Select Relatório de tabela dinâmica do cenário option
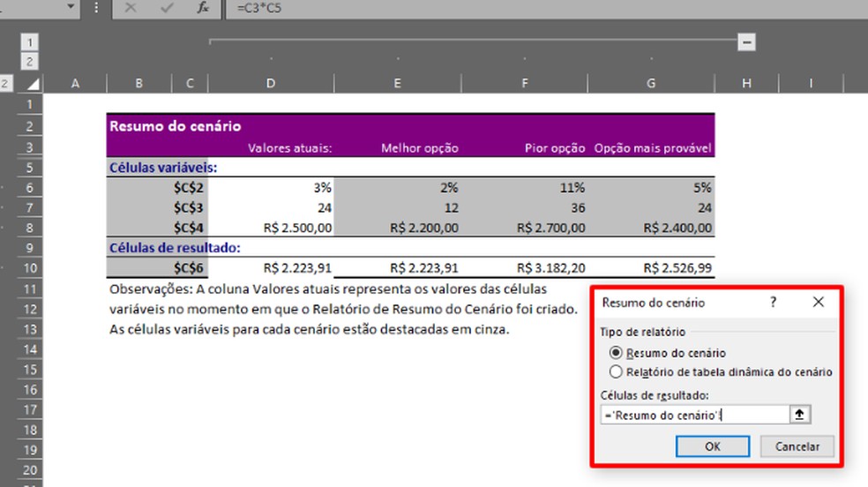Viewport: 868px width, 487px height. pos(721,372)
